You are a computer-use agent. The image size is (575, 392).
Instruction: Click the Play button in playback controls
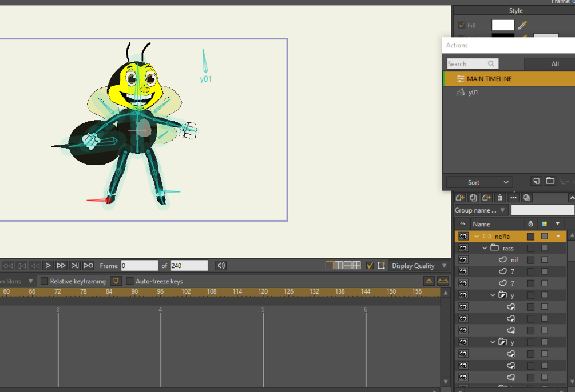(48, 265)
